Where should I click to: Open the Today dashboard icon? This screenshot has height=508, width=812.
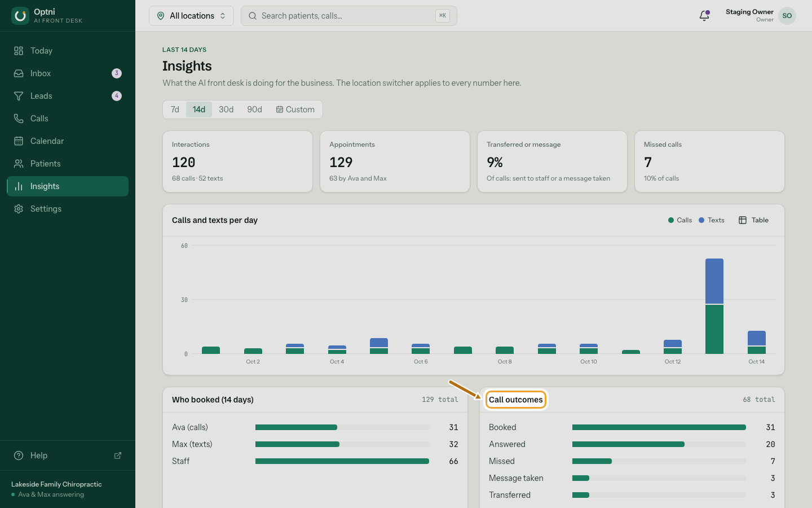point(19,51)
